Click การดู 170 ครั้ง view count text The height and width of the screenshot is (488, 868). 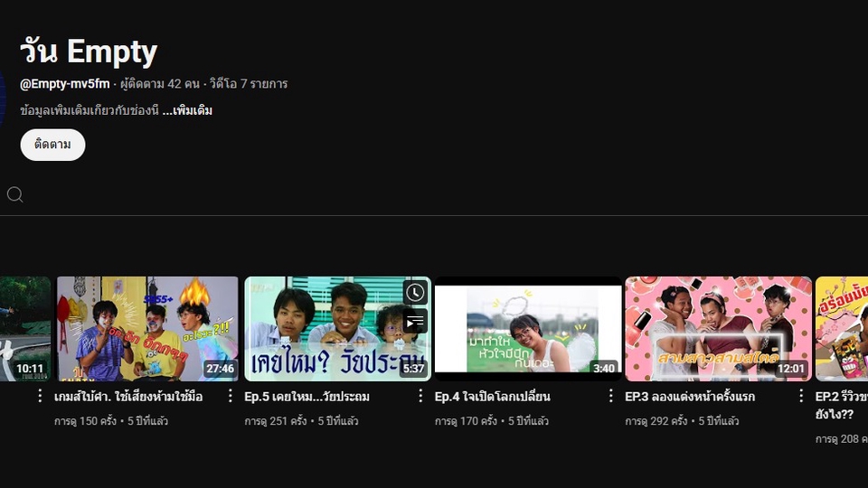point(466,421)
